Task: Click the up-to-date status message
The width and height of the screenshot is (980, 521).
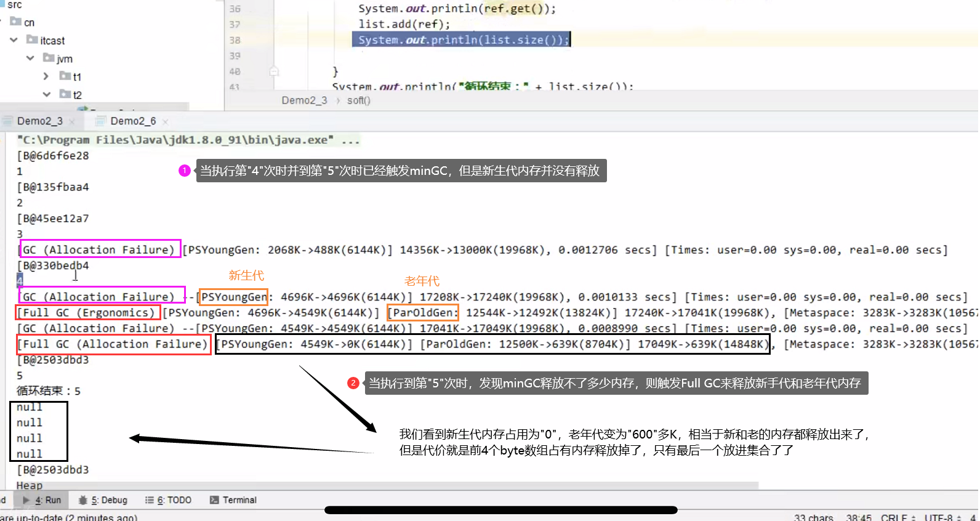Action: [69, 517]
